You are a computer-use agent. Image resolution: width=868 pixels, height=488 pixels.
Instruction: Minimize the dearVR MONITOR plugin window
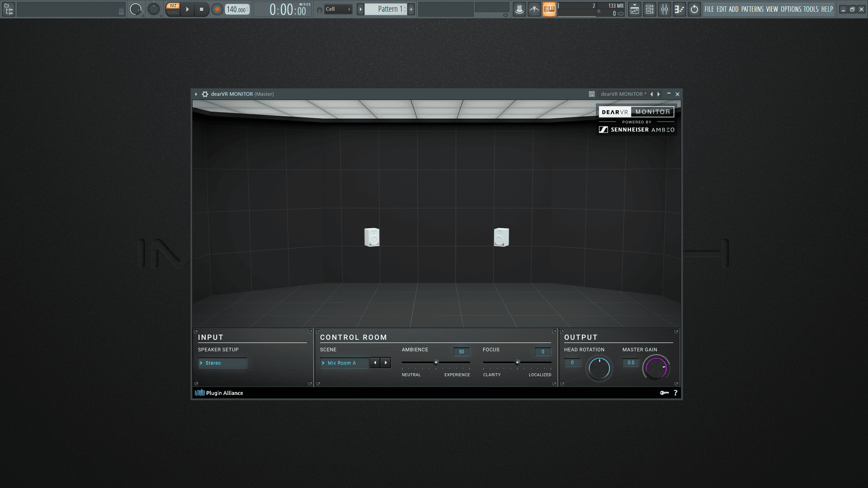pos(669,94)
